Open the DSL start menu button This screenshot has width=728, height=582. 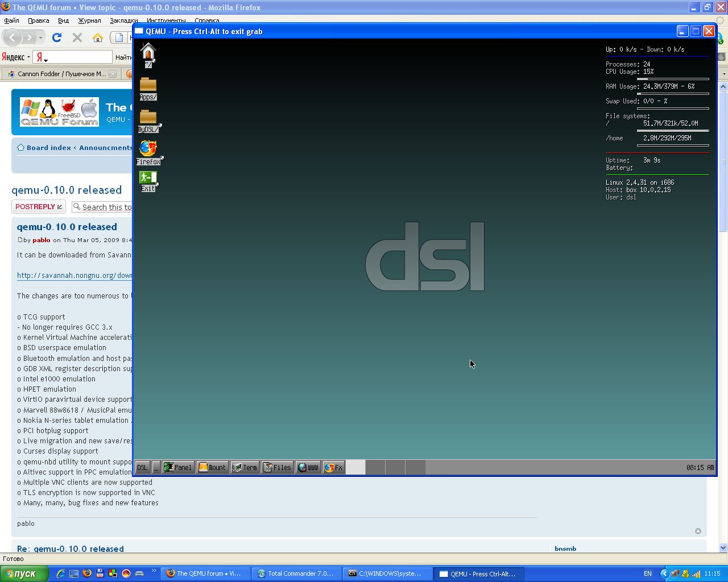point(142,467)
